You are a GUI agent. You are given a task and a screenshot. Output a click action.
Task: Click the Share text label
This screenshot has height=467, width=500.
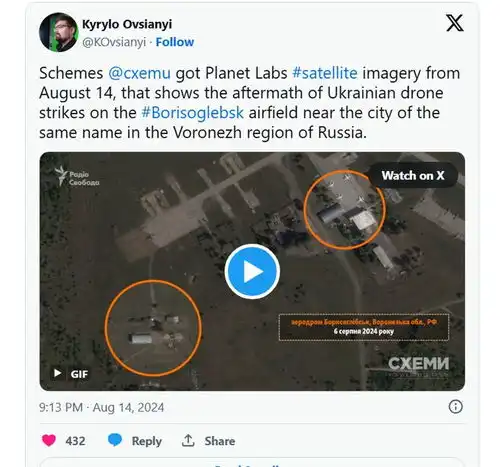coord(220,441)
